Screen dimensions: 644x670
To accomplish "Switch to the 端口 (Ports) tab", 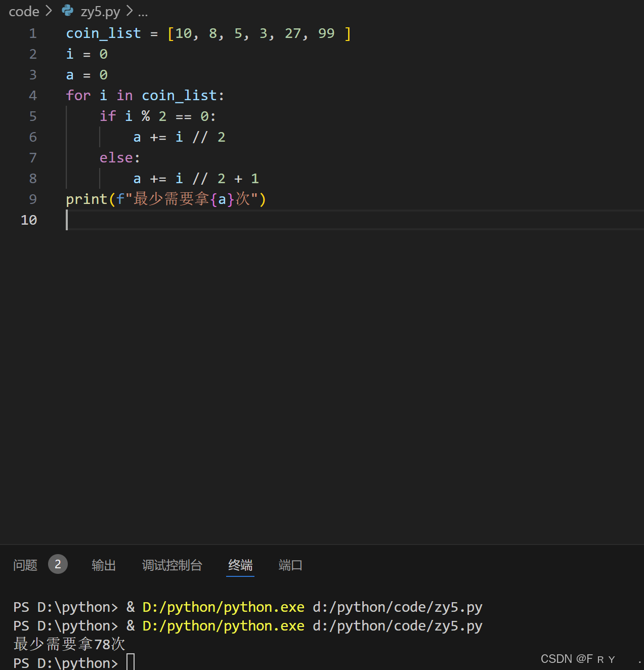I will pos(290,565).
